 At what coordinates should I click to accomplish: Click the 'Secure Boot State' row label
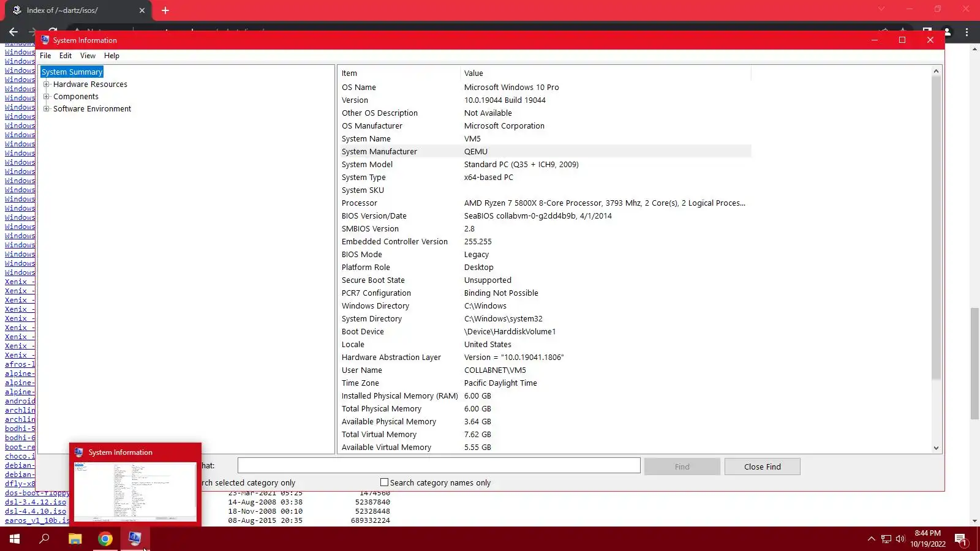(x=373, y=280)
